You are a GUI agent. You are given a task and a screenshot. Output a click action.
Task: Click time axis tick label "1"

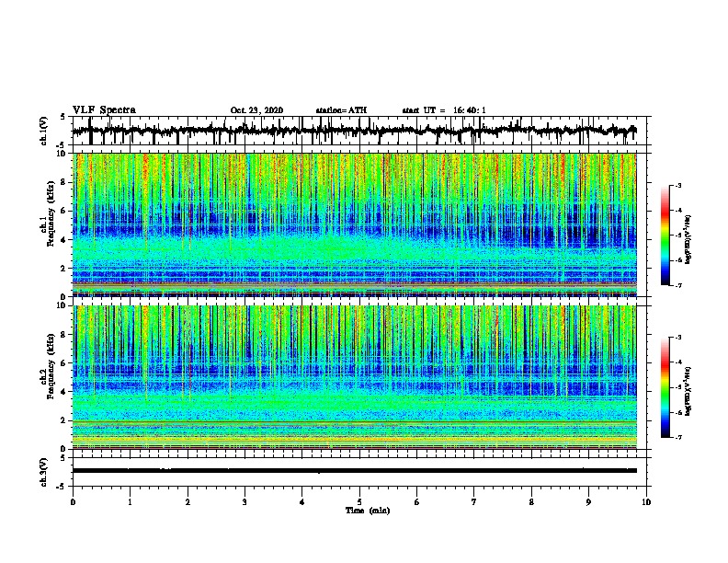[130, 502]
